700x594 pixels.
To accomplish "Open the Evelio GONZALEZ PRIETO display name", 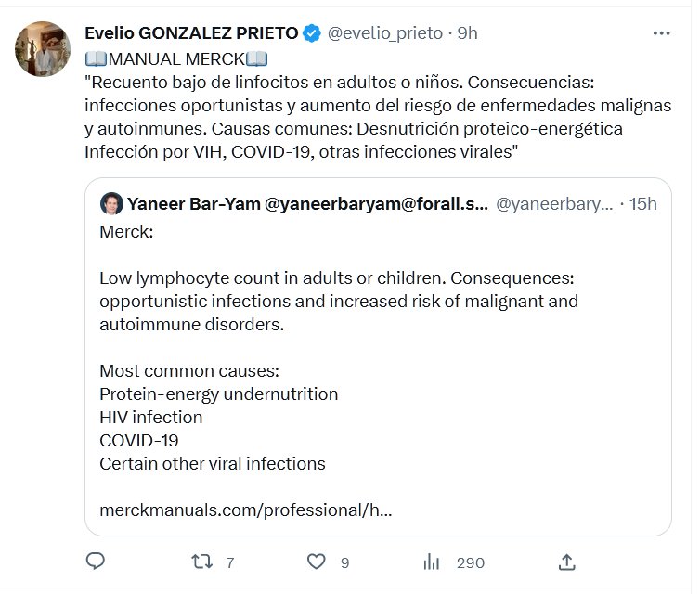I will [x=191, y=33].
